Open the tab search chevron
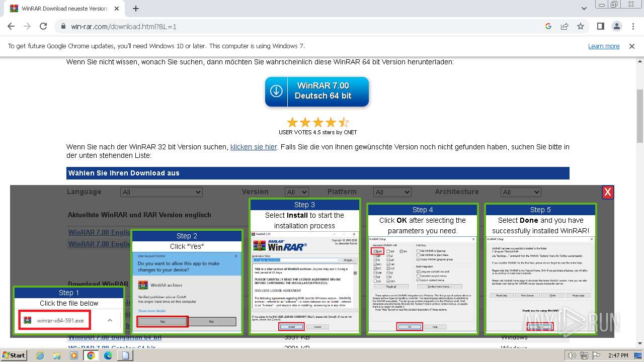 [584, 9]
